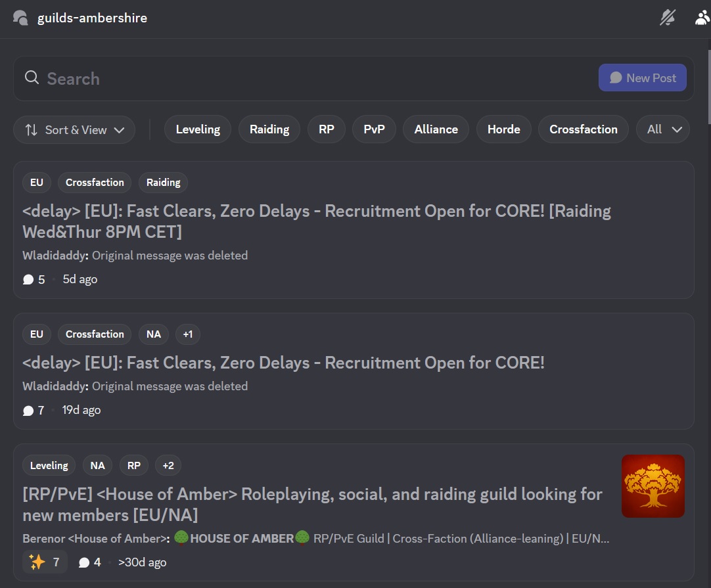Click the EU tag on the 19d ago post
711x588 pixels.
tap(37, 334)
